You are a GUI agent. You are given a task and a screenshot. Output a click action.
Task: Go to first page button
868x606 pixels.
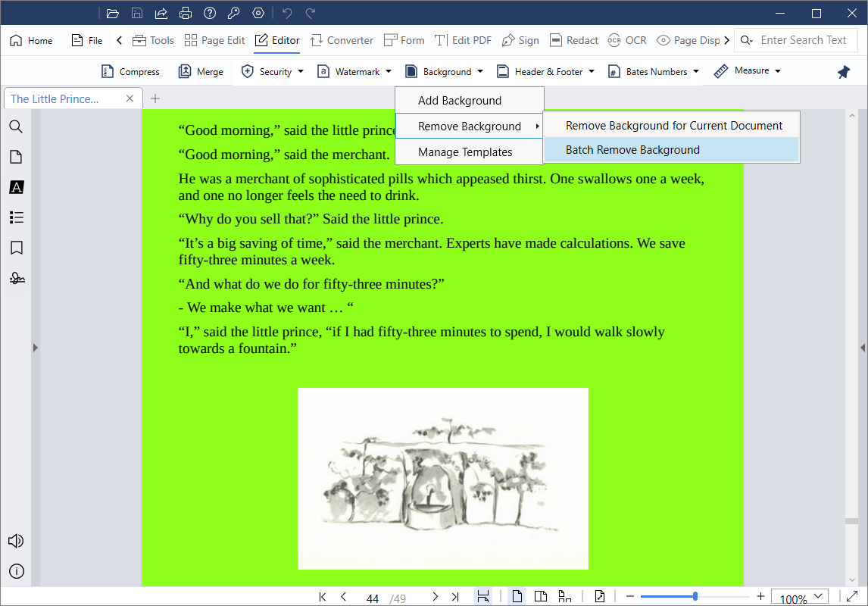tap(322, 597)
